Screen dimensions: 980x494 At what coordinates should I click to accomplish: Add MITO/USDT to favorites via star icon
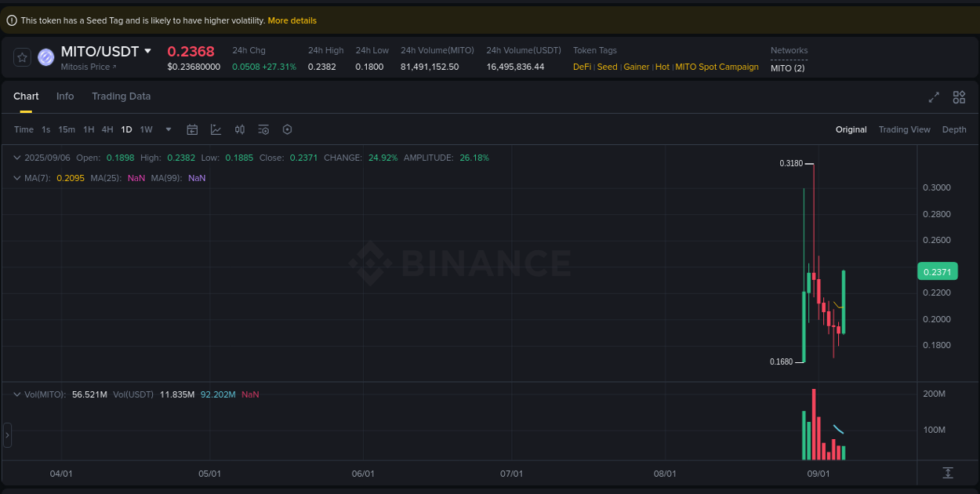tap(22, 56)
